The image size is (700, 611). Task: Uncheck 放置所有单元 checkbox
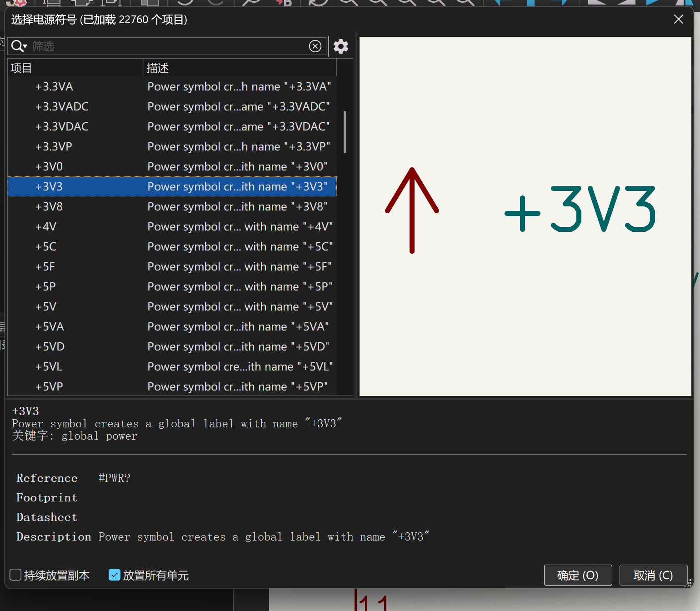[115, 575]
